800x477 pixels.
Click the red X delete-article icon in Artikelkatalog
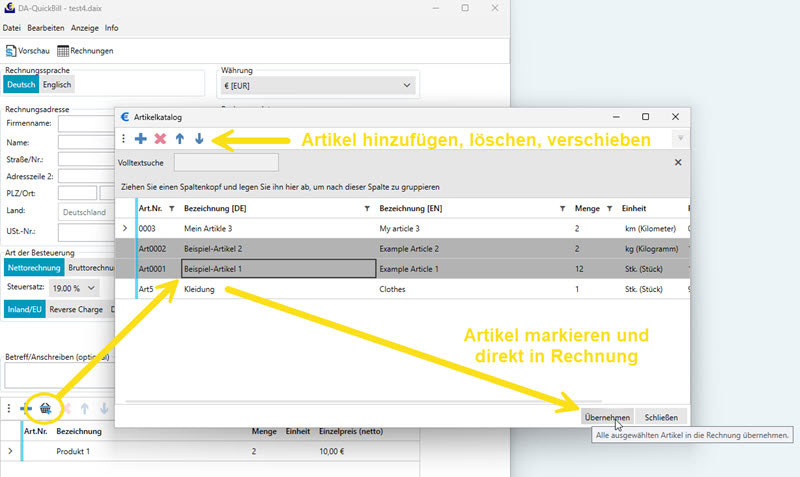[x=160, y=139]
